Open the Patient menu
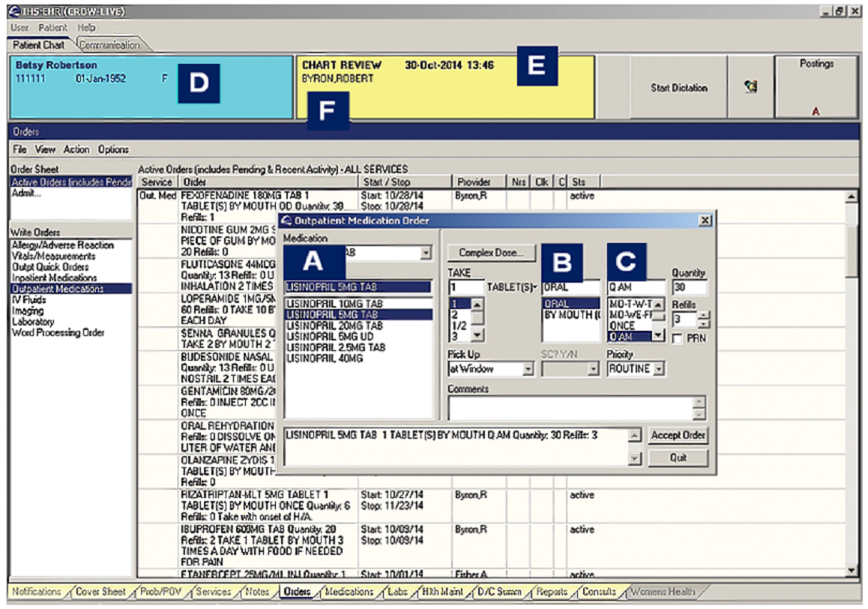The width and height of the screenshot is (868, 609). click(x=52, y=27)
